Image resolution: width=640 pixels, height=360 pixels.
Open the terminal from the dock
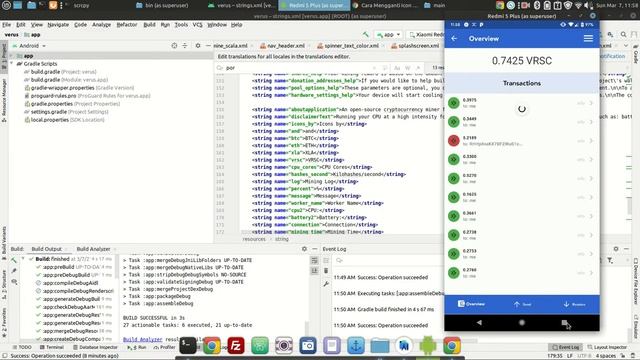coord(188,346)
